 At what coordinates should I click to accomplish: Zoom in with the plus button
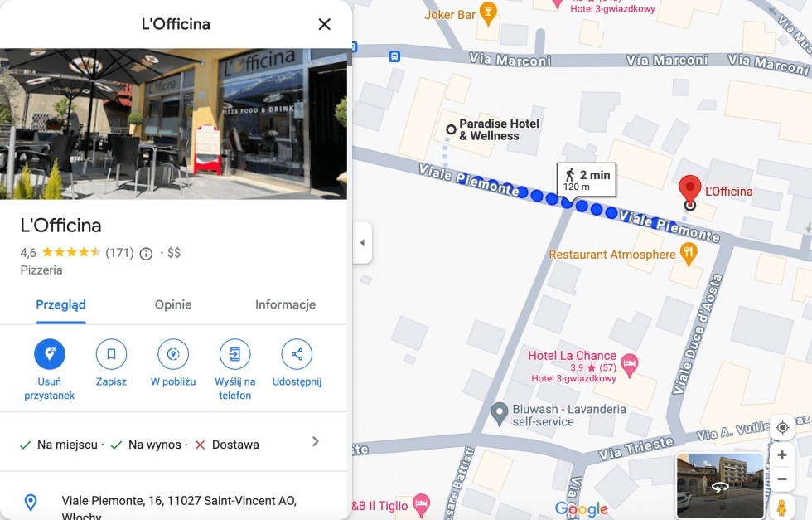782,455
